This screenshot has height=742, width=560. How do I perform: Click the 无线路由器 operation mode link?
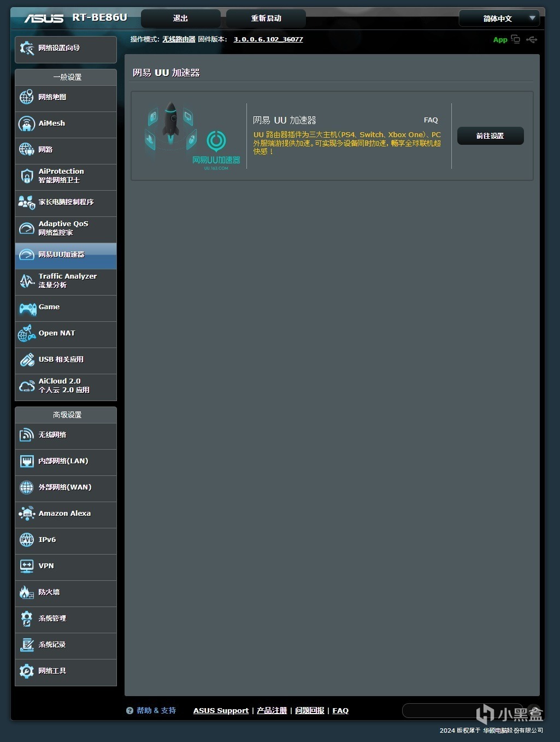179,39
